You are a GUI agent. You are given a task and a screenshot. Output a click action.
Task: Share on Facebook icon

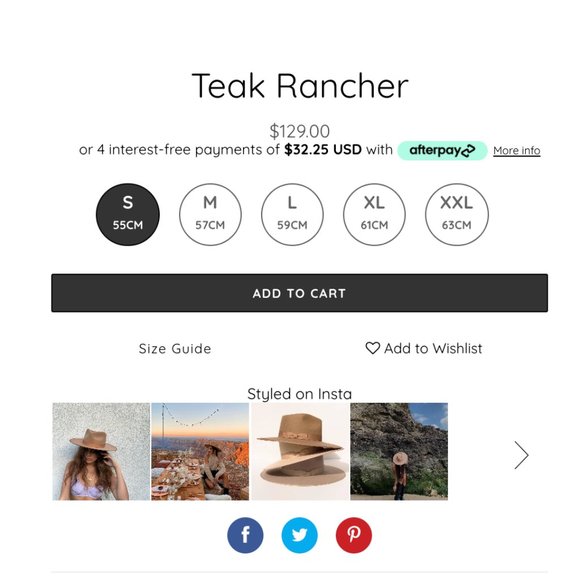point(245,535)
